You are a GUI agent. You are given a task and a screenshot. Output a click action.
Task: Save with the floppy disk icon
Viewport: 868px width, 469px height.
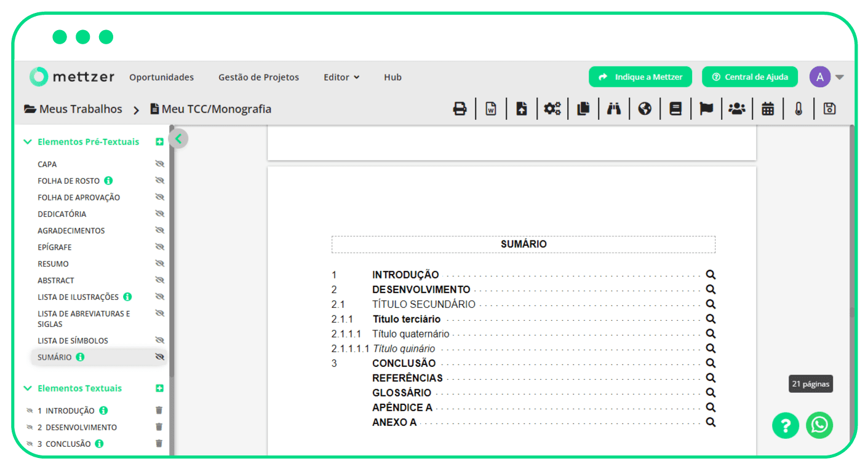point(829,109)
